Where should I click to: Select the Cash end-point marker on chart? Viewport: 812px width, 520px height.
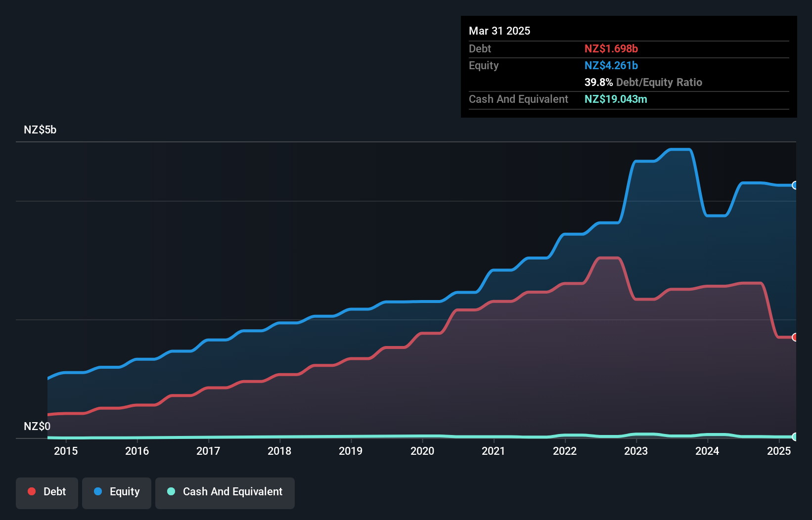coord(795,437)
